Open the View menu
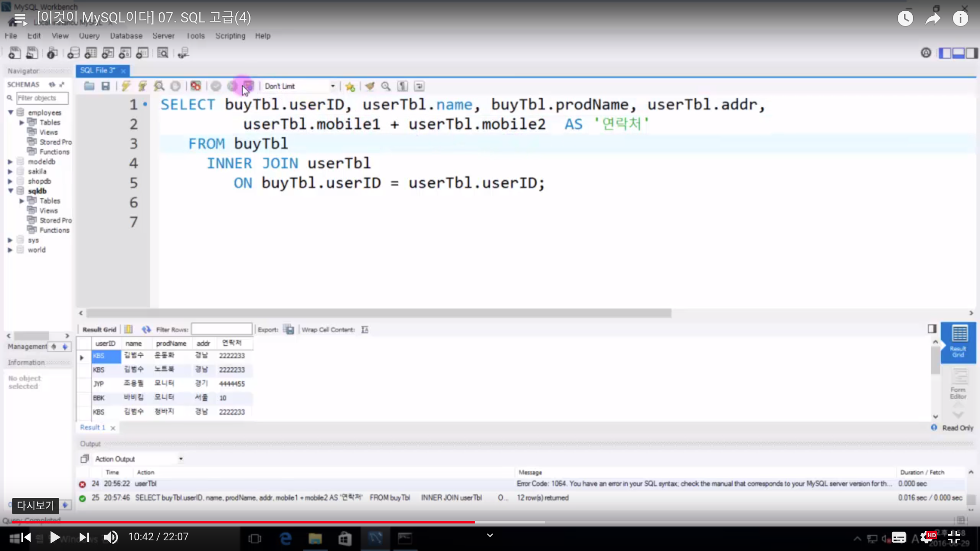This screenshot has width=980, height=551. (x=60, y=36)
